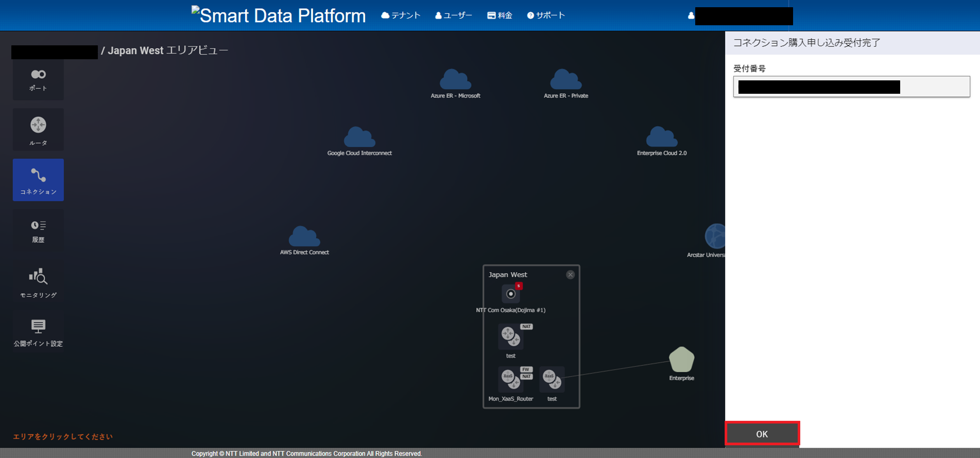Select the Azure ER - Microsoft cloud

click(455, 80)
